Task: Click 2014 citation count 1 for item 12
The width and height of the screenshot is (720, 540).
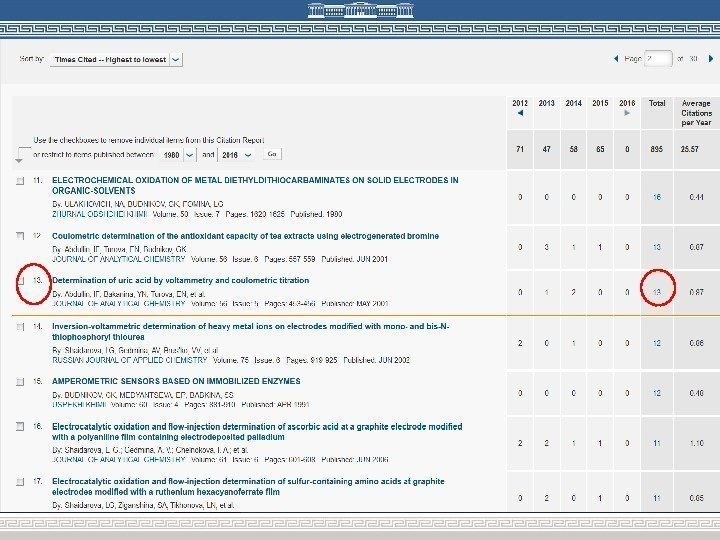Action: (574, 247)
